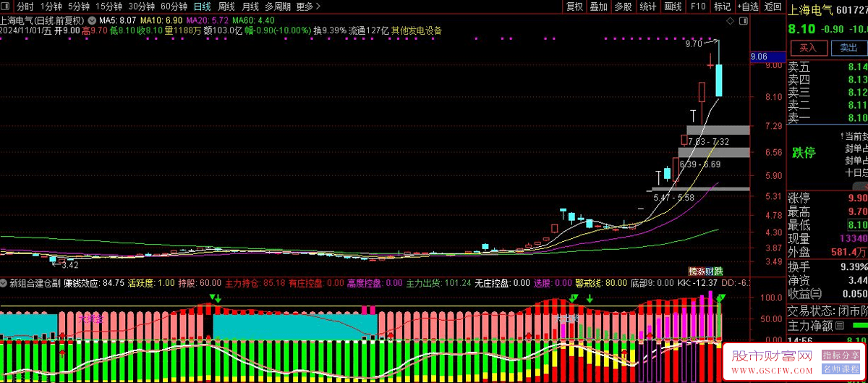Screen dimensions: 868x383
Task: Click the 9.70 high price marker on chart
Action: 693,44
